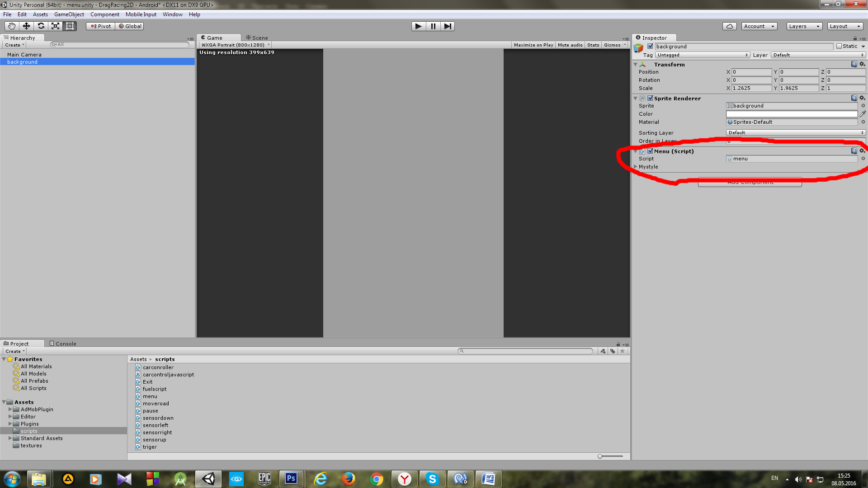
Task: Click Maximize on Play button
Action: (x=533, y=45)
